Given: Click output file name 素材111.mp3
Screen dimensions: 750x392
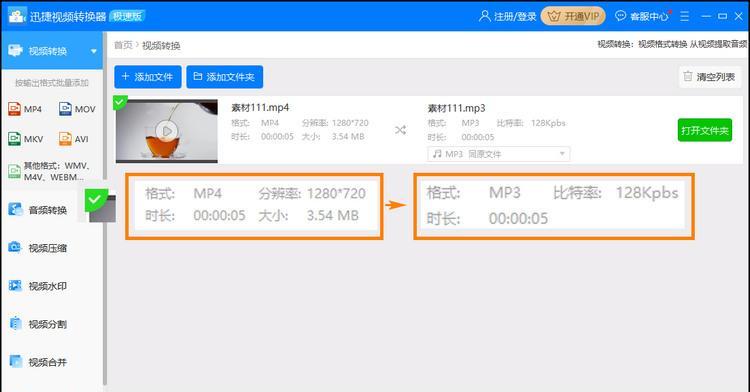Looking at the screenshot, I should point(456,108).
